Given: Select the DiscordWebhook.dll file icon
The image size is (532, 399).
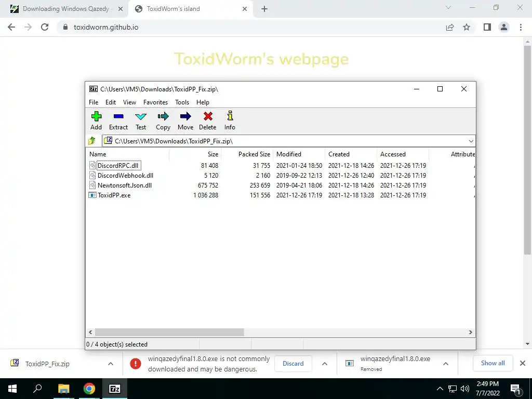Looking at the screenshot, I should (x=92, y=175).
